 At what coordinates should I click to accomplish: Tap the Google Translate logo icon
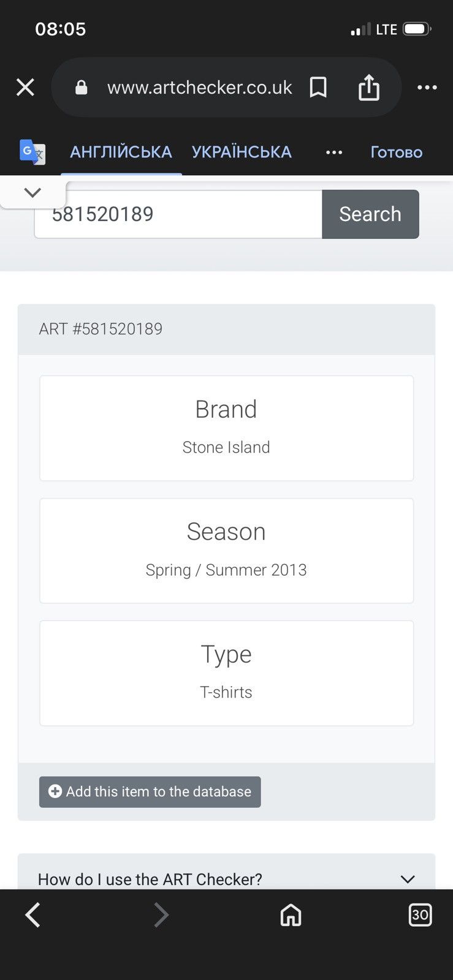click(x=32, y=152)
